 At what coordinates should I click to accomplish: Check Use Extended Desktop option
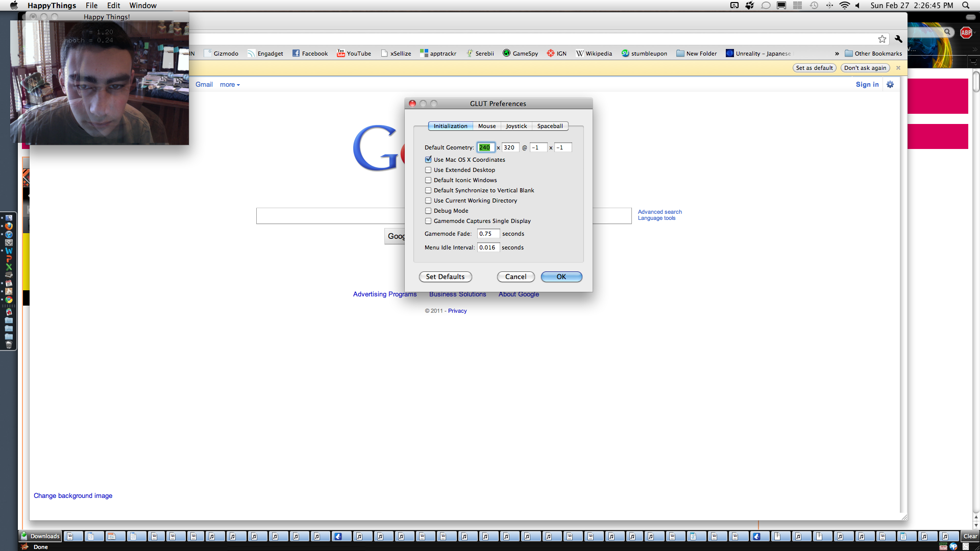pyautogui.click(x=428, y=170)
